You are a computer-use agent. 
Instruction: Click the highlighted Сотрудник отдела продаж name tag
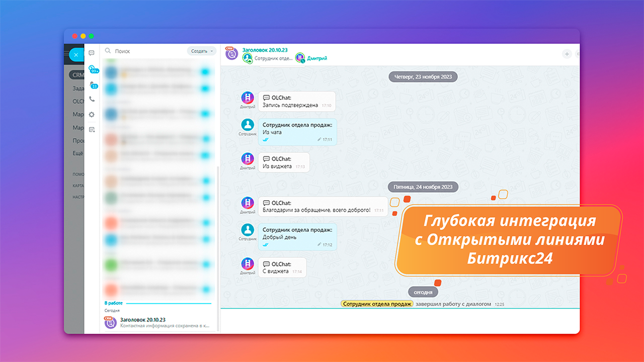click(377, 304)
